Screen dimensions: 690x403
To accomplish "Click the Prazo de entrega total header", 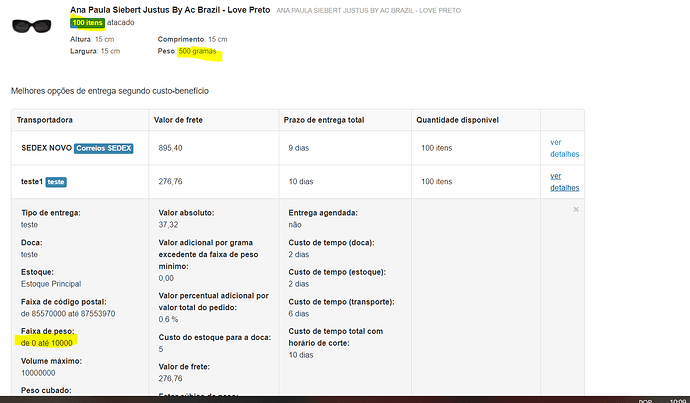I will [324, 120].
